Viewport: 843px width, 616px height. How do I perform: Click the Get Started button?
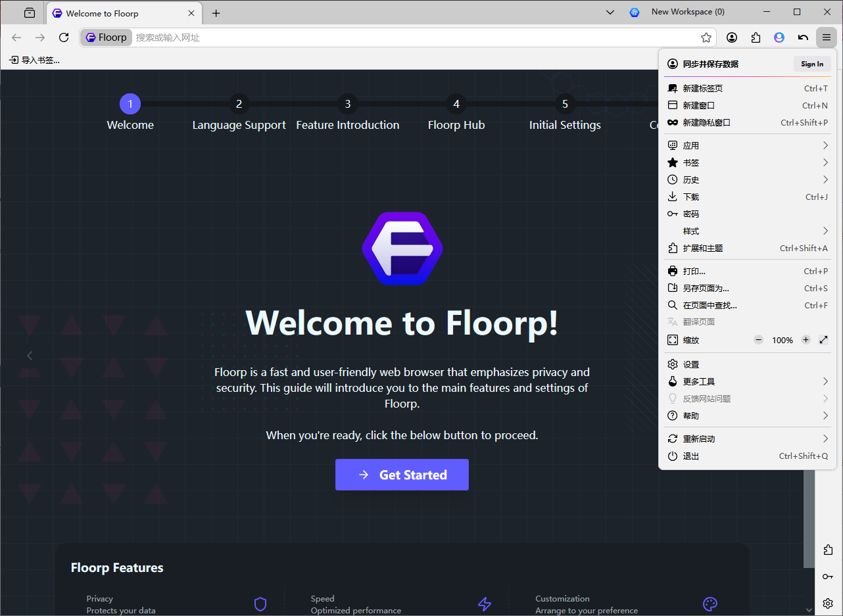click(402, 474)
